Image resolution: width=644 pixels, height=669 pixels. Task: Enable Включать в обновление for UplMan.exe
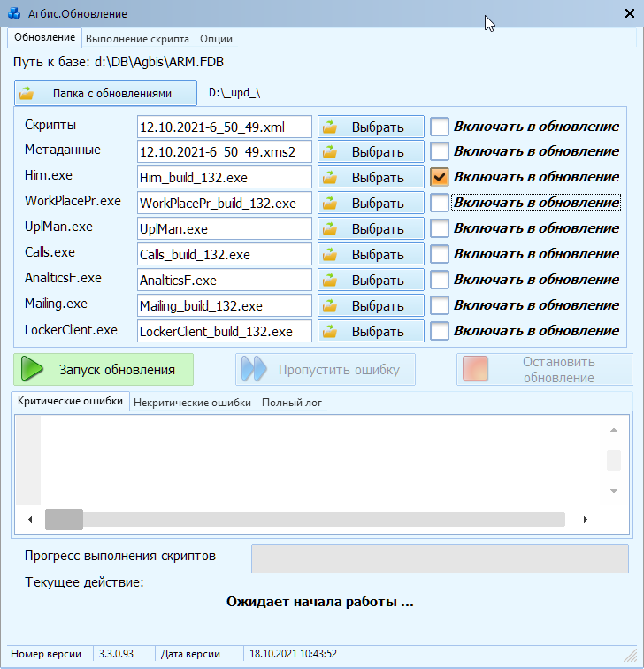pyautogui.click(x=440, y=228)
